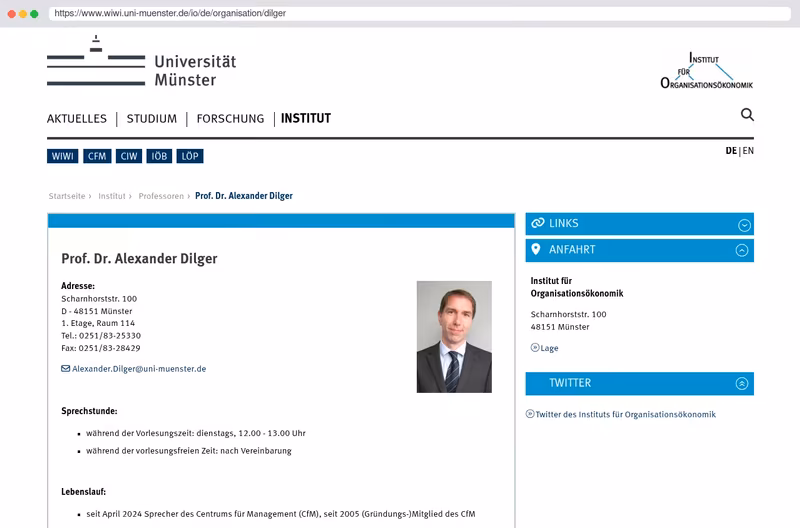Click the Institut für Organisationsökonomik logo
Screen dimensions: 800x528
[706, 70]
